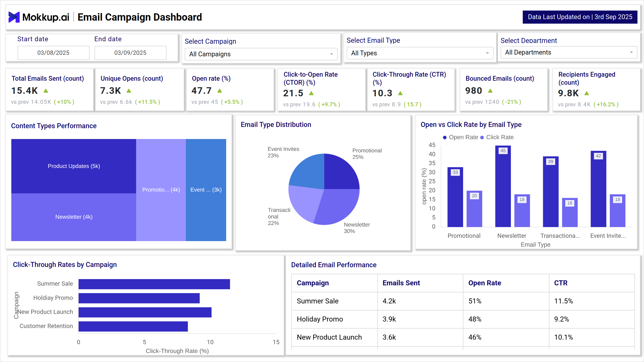The image size is (644, 362).
Task: Click the All Departments dropdown arrow
Action: 631,53
